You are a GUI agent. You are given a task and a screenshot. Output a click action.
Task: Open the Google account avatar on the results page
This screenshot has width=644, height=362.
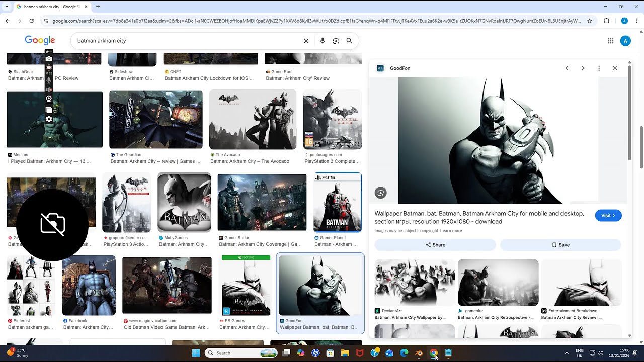pos(625,41)
